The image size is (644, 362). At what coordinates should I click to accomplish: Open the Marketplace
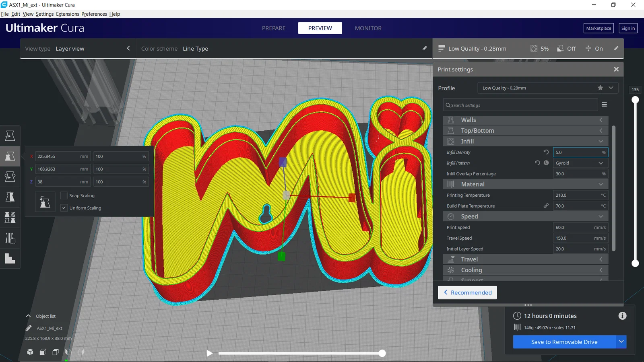click(599, 28)
